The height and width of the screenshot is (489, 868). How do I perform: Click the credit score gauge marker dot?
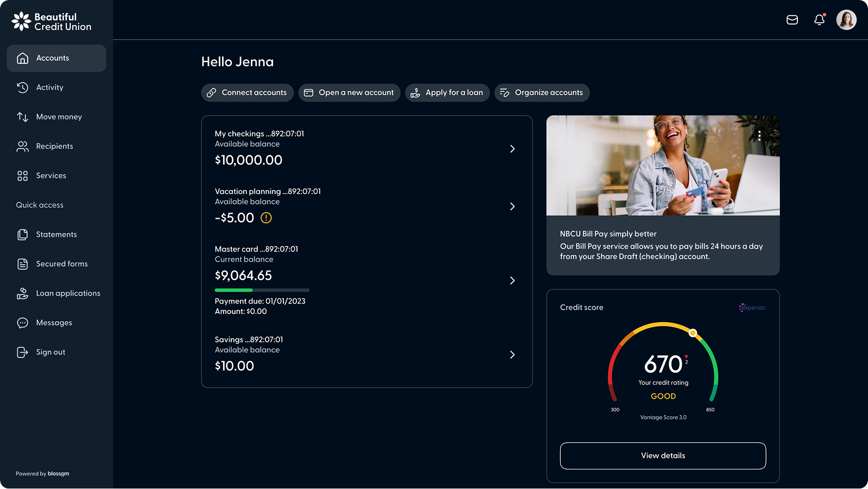point(693,333)
